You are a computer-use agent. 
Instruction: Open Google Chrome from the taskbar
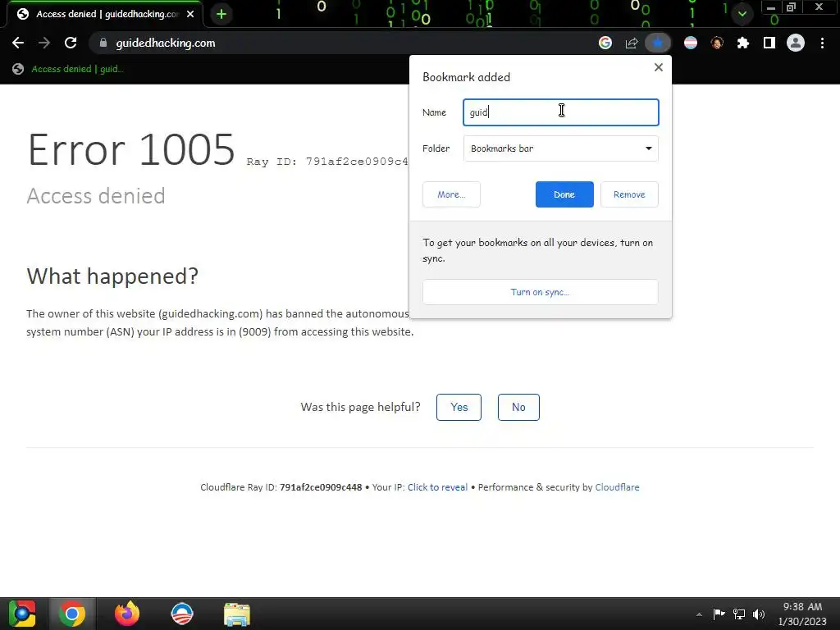click(x=72, y=614)
